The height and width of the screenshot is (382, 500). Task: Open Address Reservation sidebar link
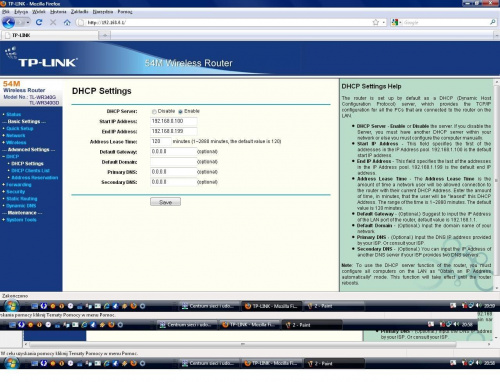(x=35, y=177)
